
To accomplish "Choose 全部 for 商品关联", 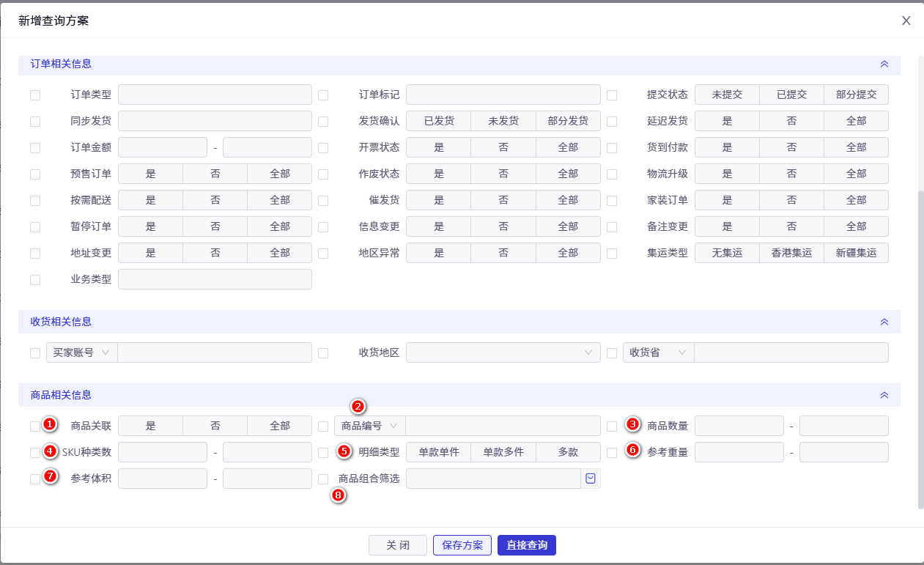I will [x=280, y=426].
